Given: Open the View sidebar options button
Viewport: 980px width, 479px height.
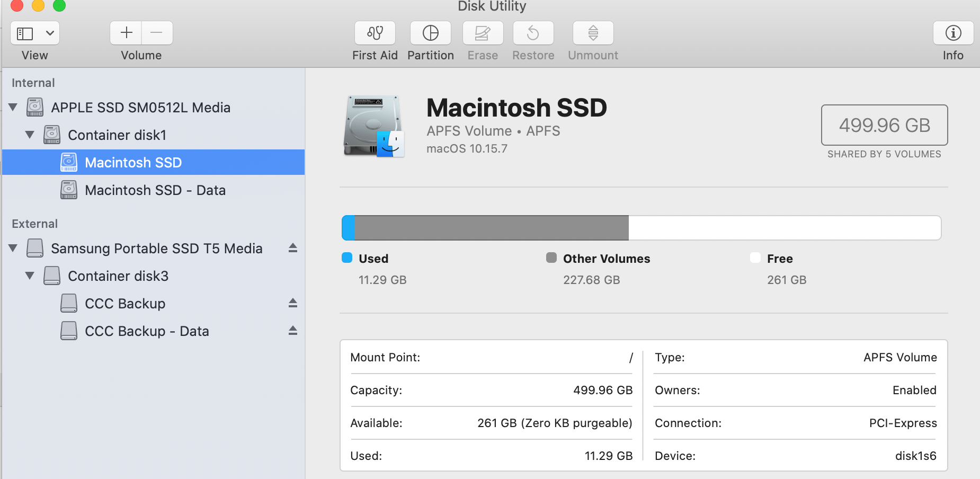Looking at the screenshot, I should pos(35,33).
